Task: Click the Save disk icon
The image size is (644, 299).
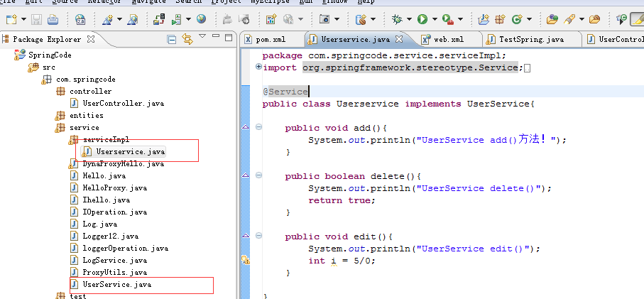Action: click(37, 19)
